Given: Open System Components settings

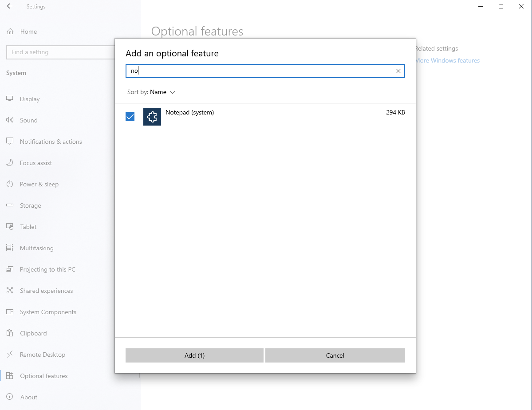Looking at the screenshot, I should [48, 312].
